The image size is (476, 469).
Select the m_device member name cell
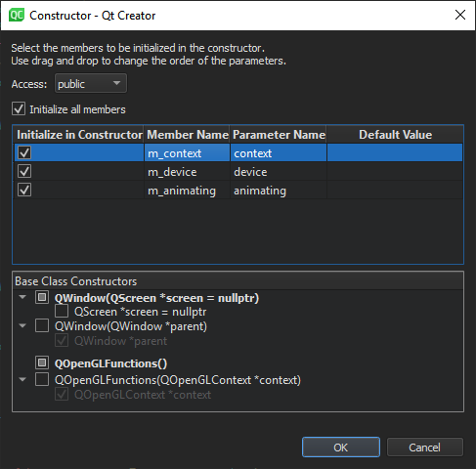tap(187, 171)
